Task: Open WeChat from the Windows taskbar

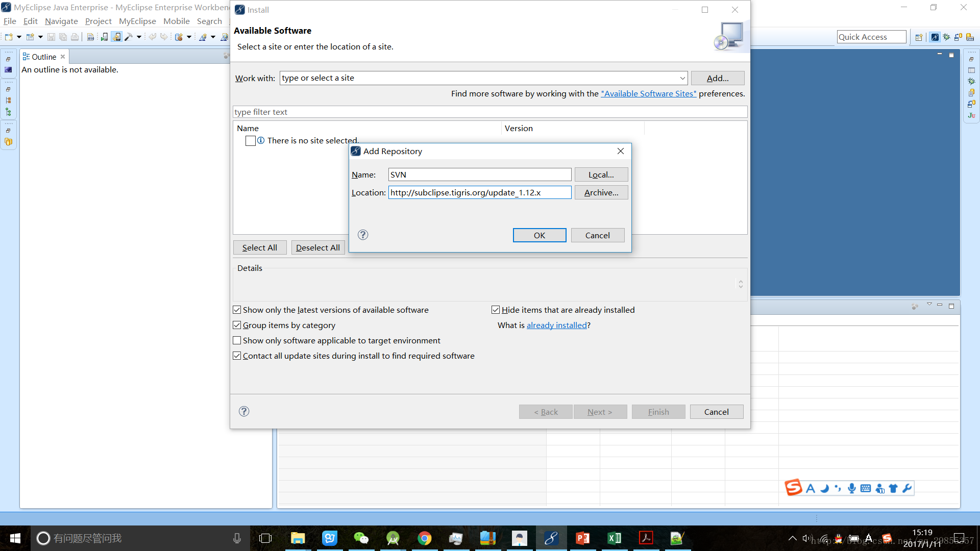Action: pos(361,538)
